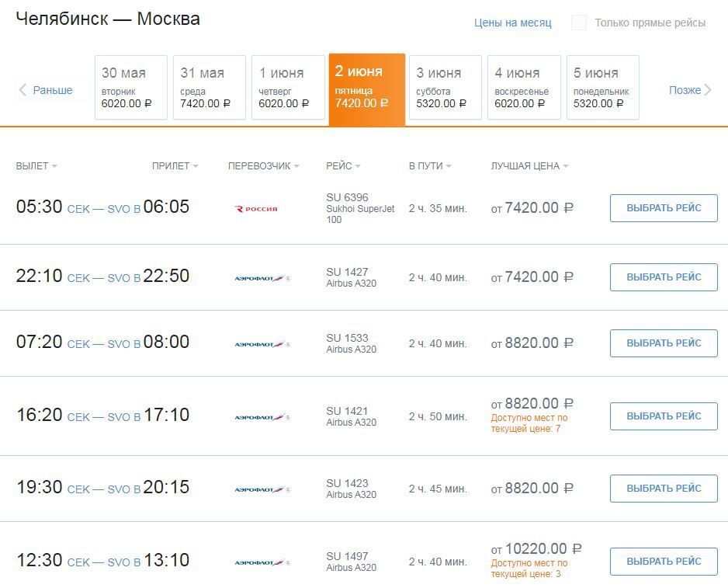728x588 pixels.
Task: Open the Цены на месяц link
Action: tap(512, 23)
